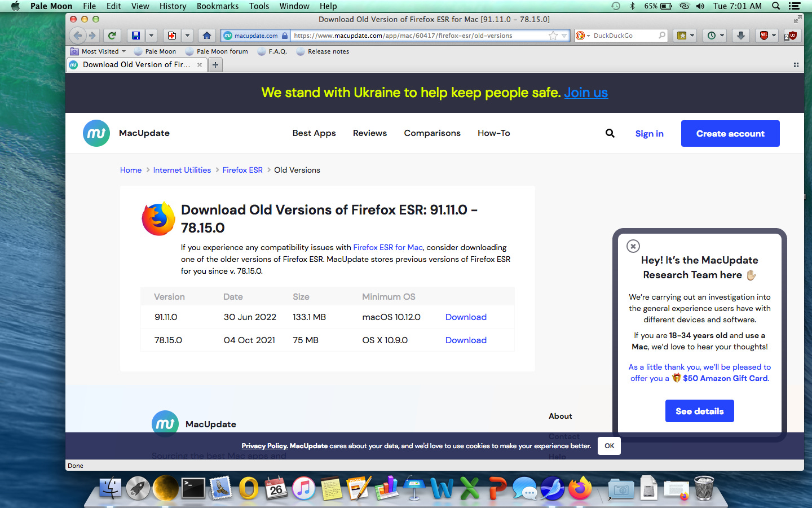The width and height of the screenshot is (812, 508).
Task: Click the blue floppy disk save icon
Action: click(x=136, y=36)
